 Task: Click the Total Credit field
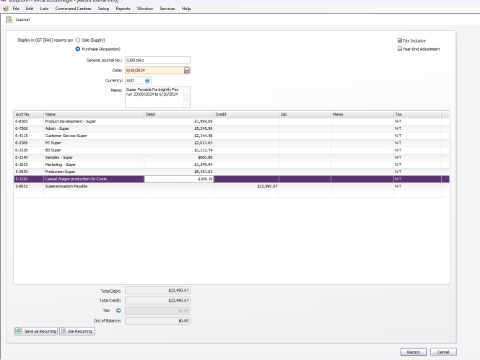point(158,301)
